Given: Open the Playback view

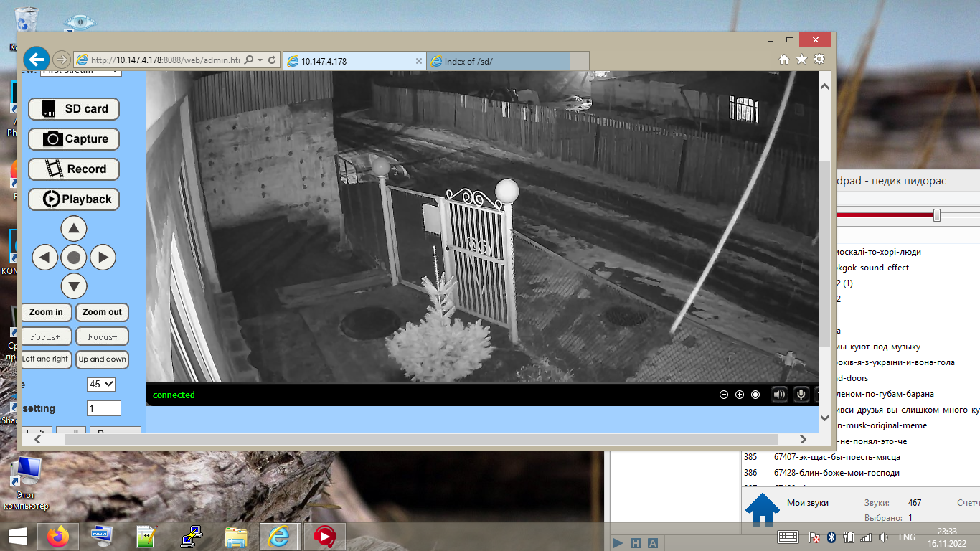Looking at the screenshot, I should tap(74, 199).
